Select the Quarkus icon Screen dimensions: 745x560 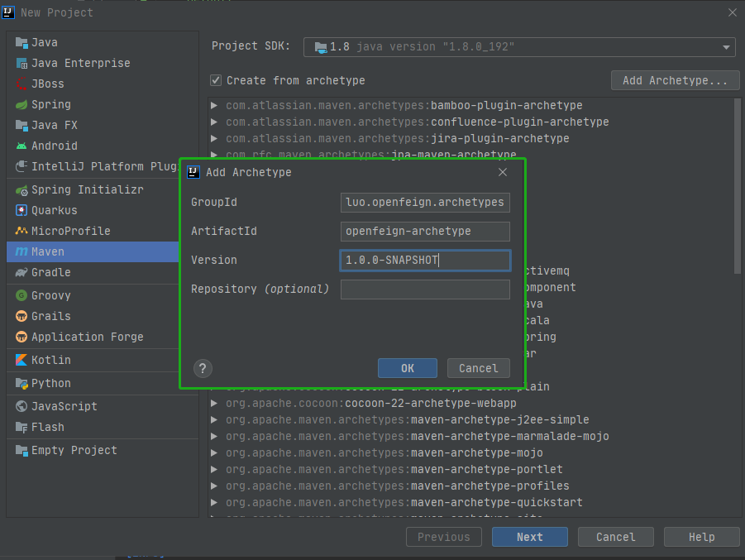click(x=21, y=211)
